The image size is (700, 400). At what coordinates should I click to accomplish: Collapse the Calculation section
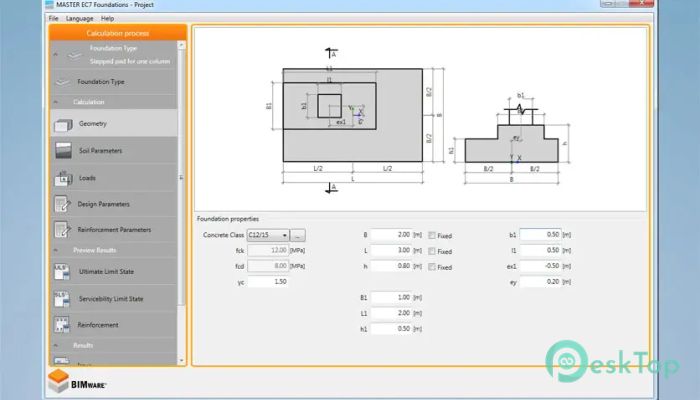56,102
